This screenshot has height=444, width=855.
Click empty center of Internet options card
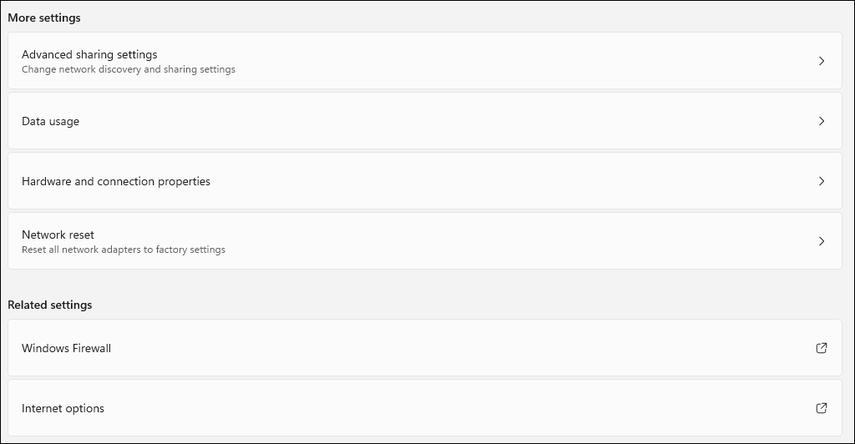click(x=430, y=408)
